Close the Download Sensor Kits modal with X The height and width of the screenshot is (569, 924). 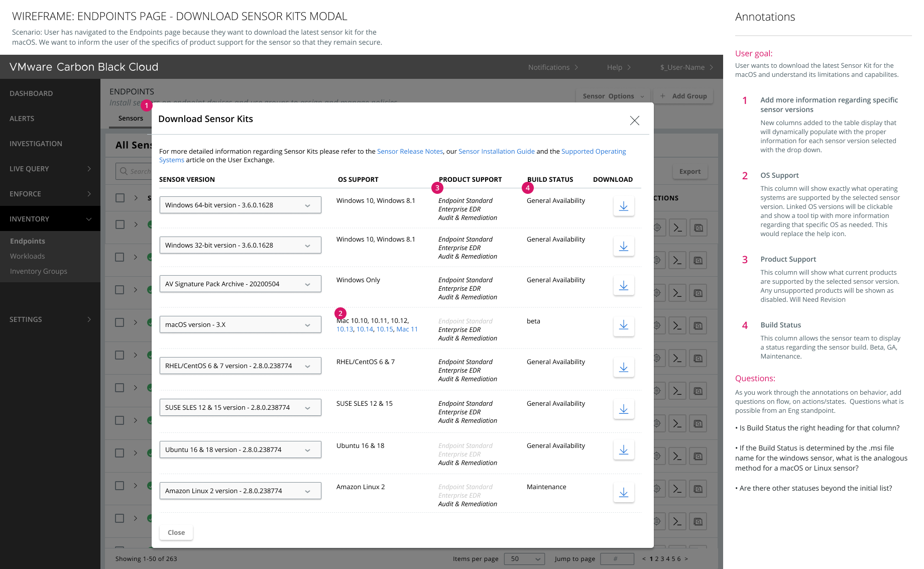point(635,121)
